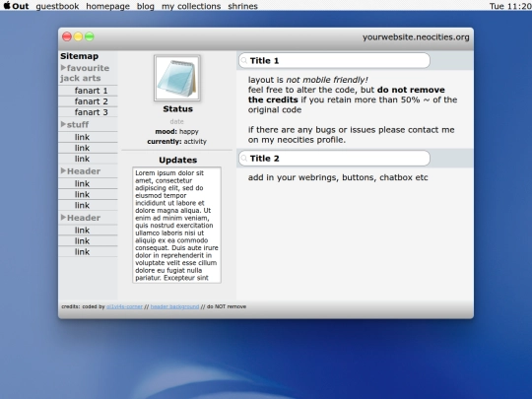
Task: Click the menu bar clock
Action: [x=510, y=6]
